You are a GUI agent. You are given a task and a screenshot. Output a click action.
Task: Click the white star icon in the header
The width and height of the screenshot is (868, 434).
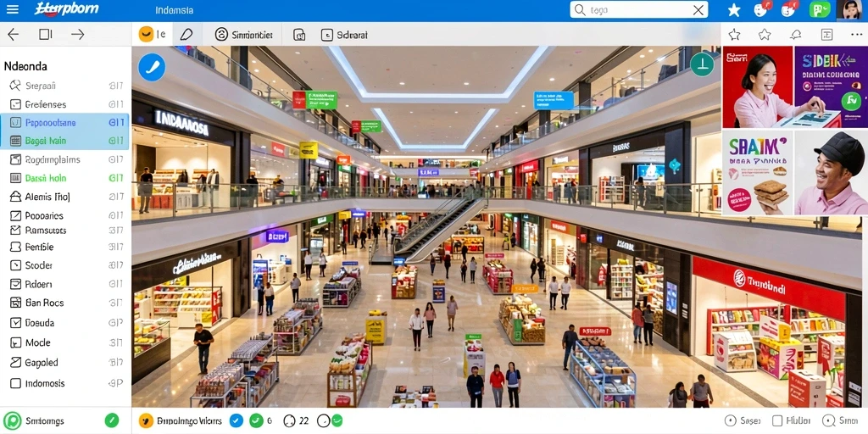coord(734,10)
